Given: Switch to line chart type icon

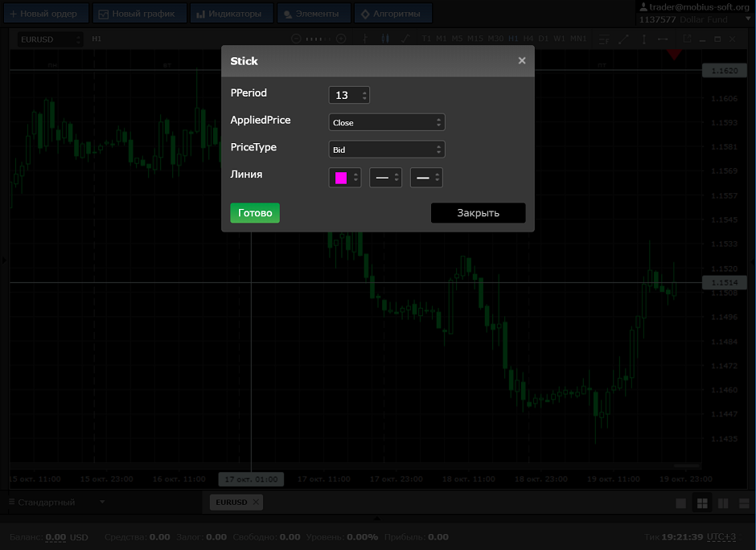Looking at the screenshot, I should [x=405, y=39].
